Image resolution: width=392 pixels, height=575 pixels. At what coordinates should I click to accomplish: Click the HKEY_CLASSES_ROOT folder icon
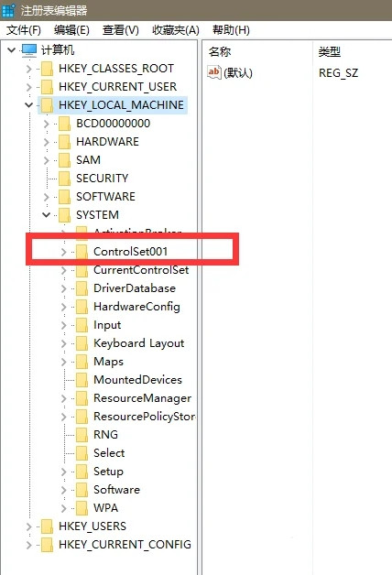[47, 69]
